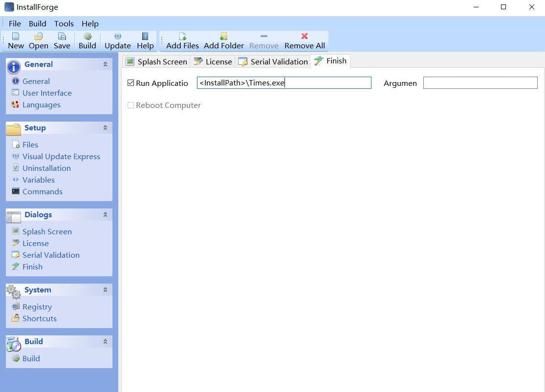Click the Uninstallation link text
545x392 pixels.
46,168
